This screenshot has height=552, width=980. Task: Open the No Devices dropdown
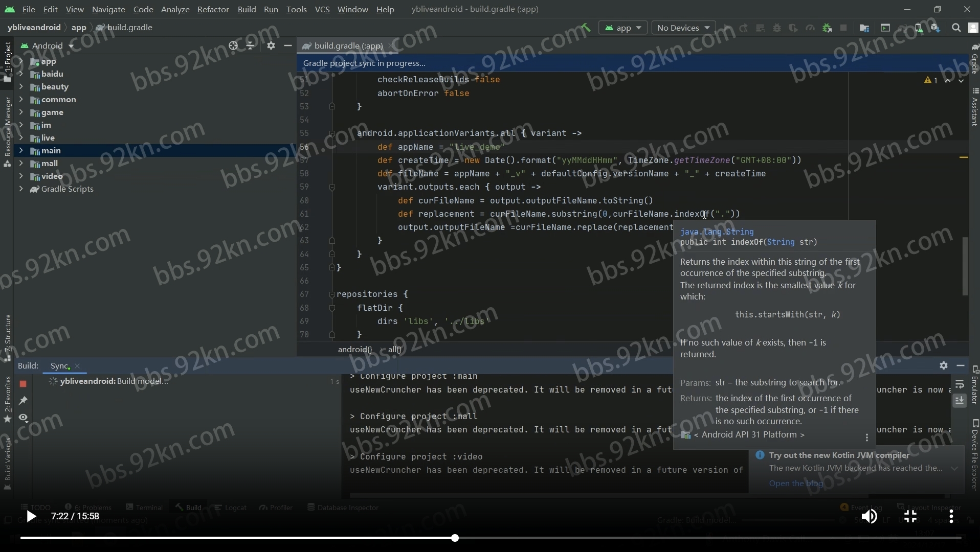point(683,28)
